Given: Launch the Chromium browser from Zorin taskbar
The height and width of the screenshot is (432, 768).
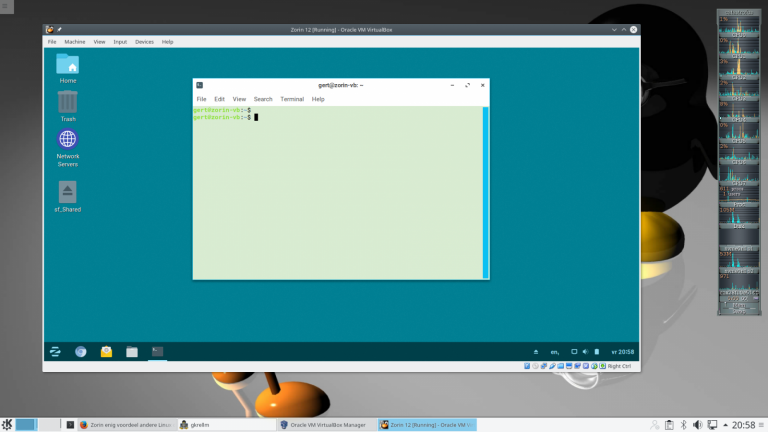Looking at the screenshot, I should 81,351.
